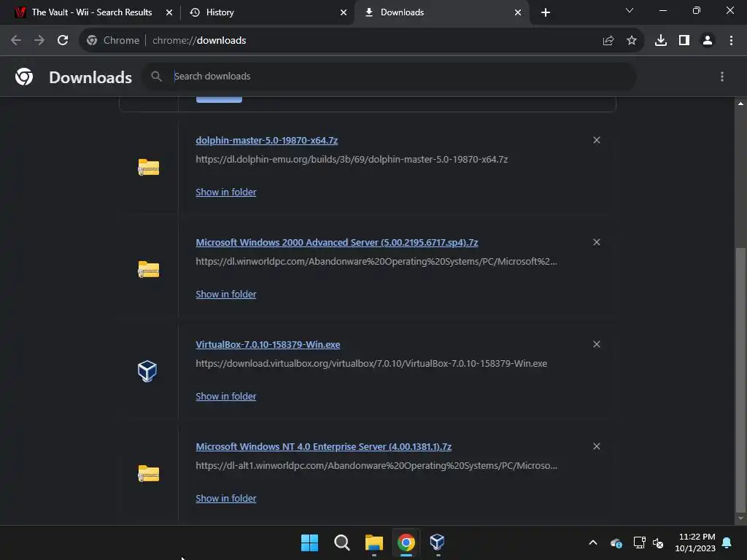The width and height of the screenshot is (747, 560).
Task: Click the dl.winworldpc.com source URL text
Action: 376,261
